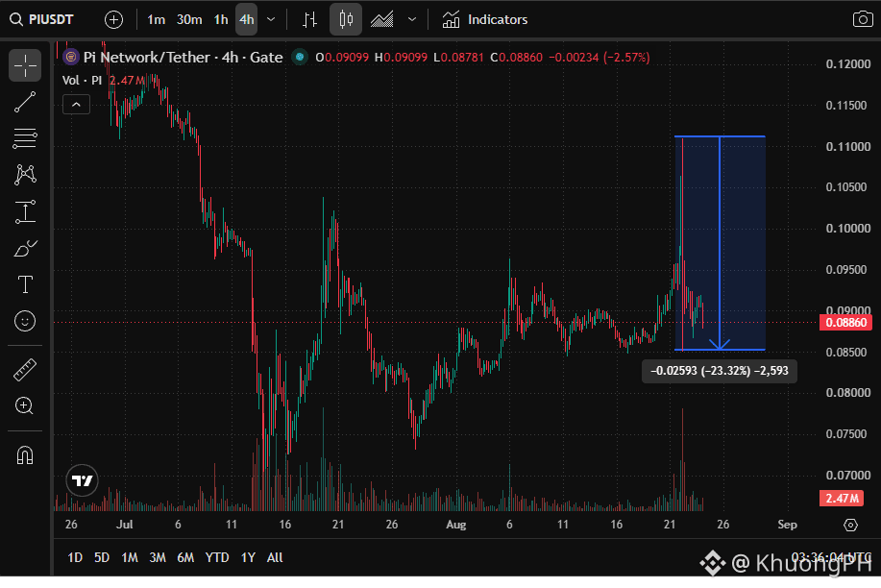Click the Aug label on time axis

point(455,525)
